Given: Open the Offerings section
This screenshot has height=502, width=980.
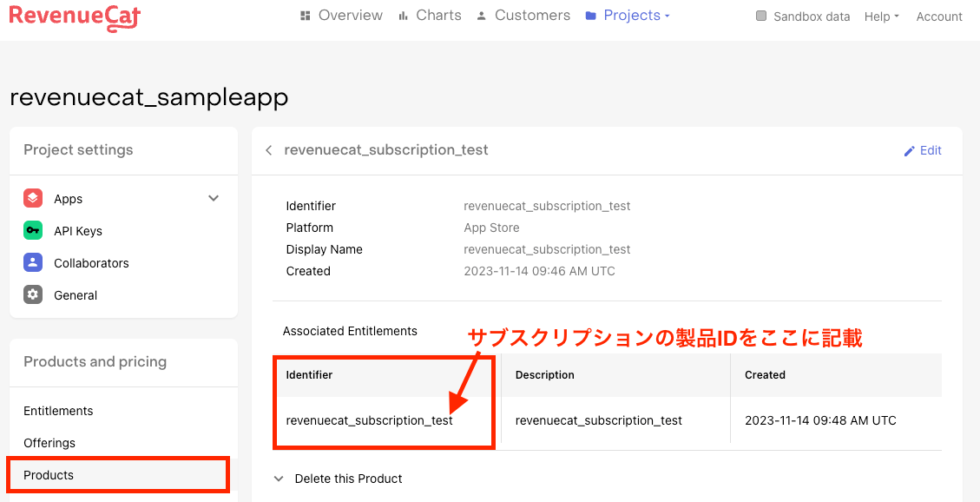Looking at the screenshot, I should click(49, 443).
